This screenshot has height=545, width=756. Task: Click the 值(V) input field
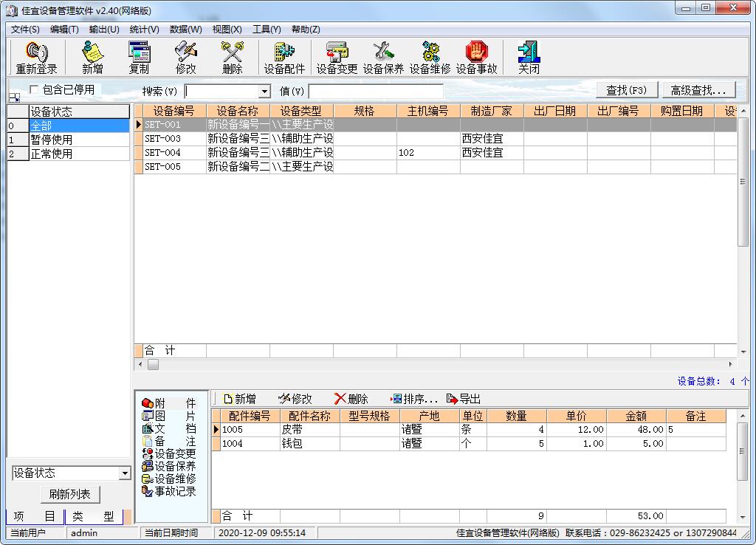(x=376, y=91)
